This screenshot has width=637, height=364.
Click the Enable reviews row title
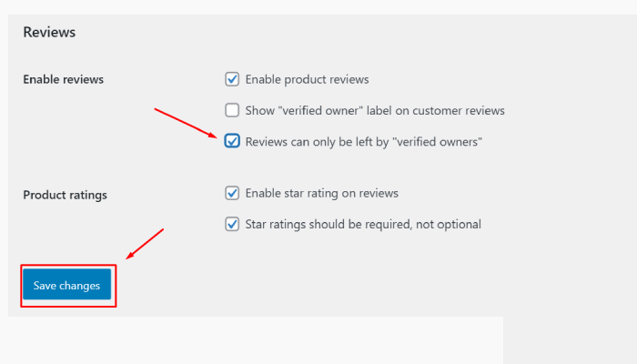(x=63, y=79)
